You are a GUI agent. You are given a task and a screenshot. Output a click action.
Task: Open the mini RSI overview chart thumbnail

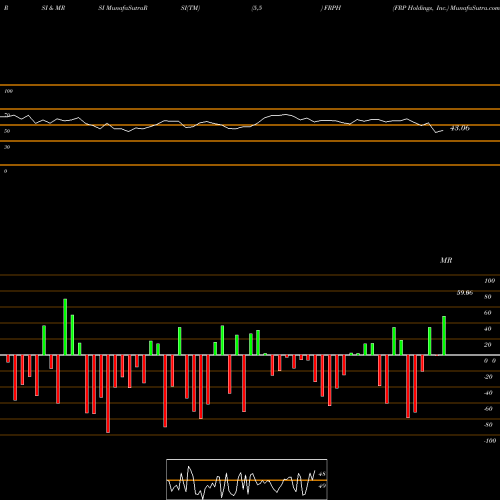point(247,479)
